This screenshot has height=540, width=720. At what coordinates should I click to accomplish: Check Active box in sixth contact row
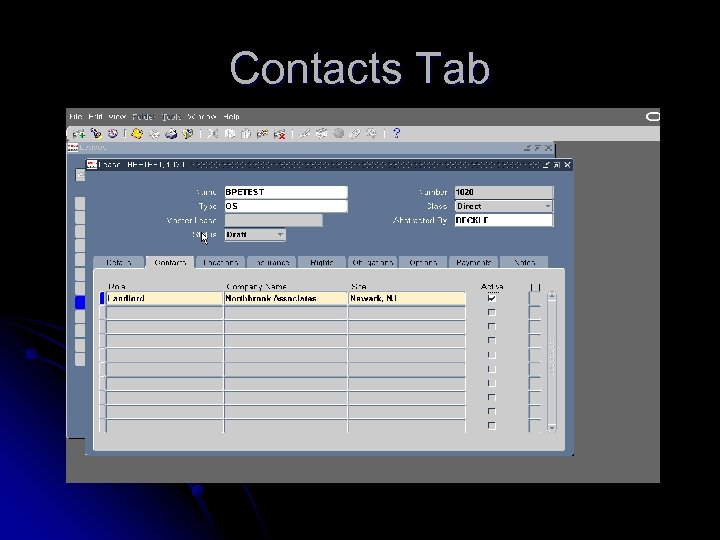click(x=492, y=369)
